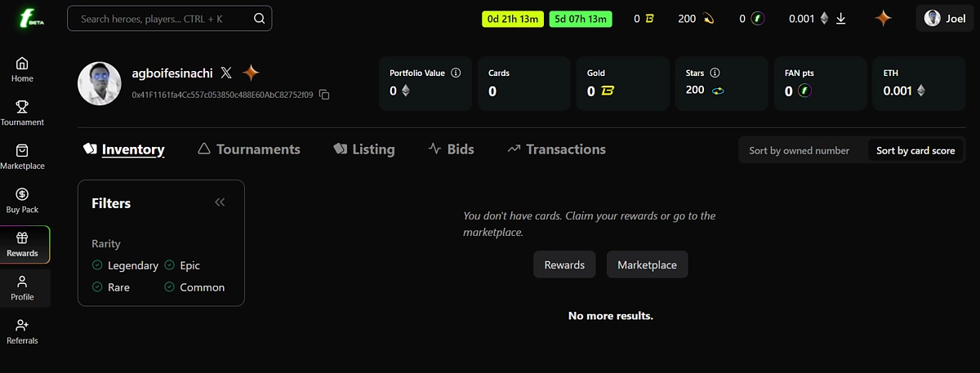
Task: Click the Rarity label
Action: tap(106, 243)
